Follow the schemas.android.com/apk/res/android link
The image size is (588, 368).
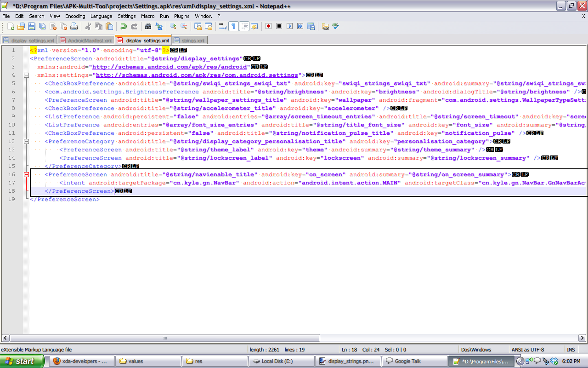pos(170,67)
